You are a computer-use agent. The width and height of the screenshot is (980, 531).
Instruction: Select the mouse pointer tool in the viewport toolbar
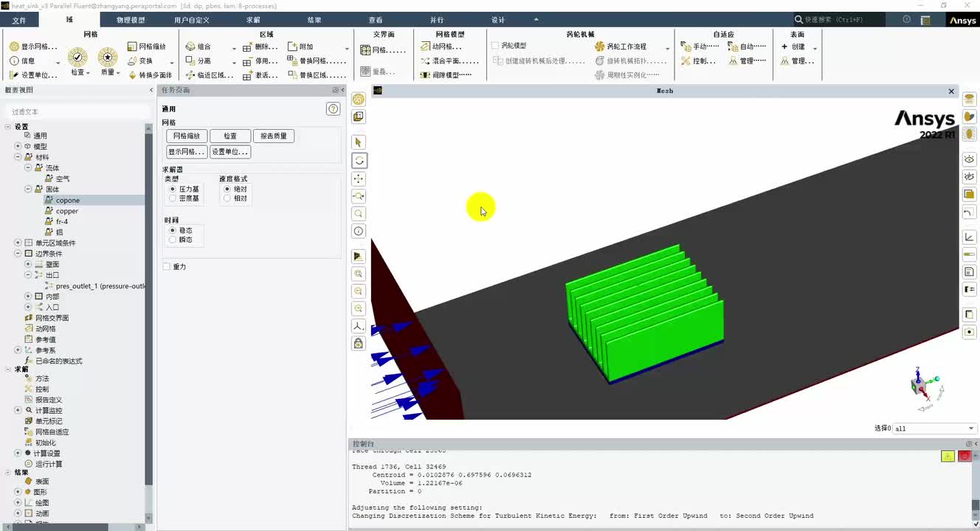pos(359,142)
